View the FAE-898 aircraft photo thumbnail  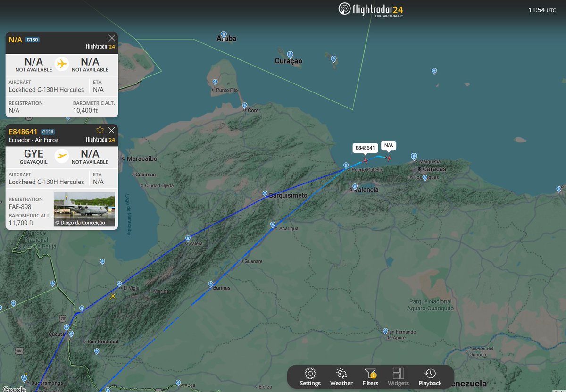84,209
